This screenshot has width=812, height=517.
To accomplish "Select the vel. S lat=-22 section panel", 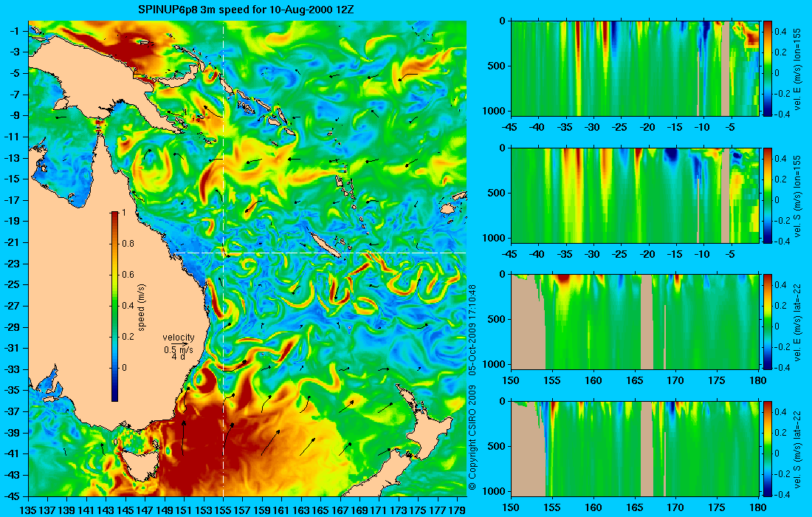I will (635, 448).
